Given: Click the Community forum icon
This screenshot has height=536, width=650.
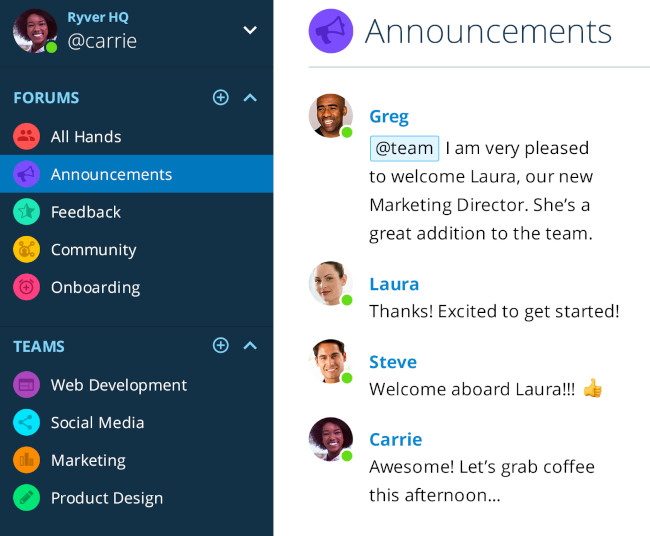Looking at the screenshot, I should (x=26, y=250).
